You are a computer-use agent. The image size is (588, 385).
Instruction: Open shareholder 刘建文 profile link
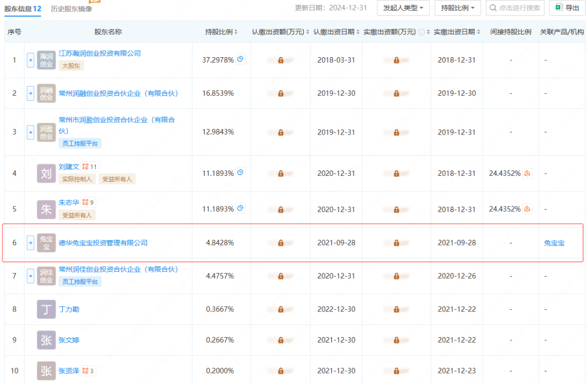click(x=69, y=167)
